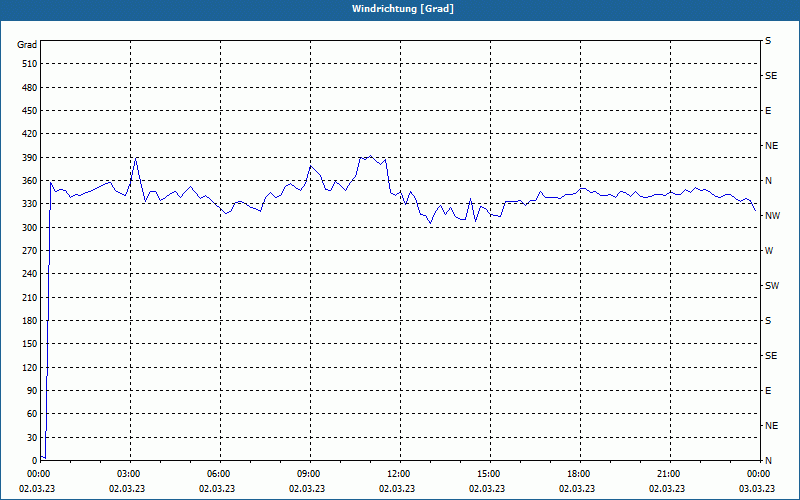Image resolution: width=800 pixels, height=500 pixels.
Task: Click the 09:00 time label
Action: tap(308, 474)
